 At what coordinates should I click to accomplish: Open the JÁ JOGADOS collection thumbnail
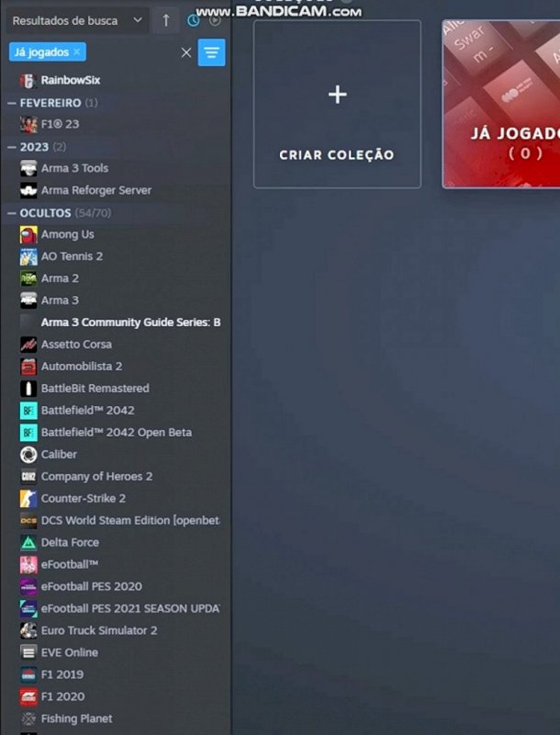point(501,104)
